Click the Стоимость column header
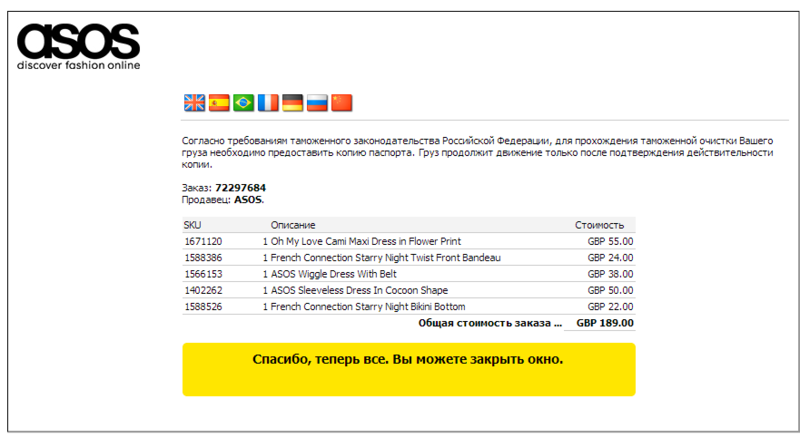The width and height of the screenshot is (800, 438). 599,225
